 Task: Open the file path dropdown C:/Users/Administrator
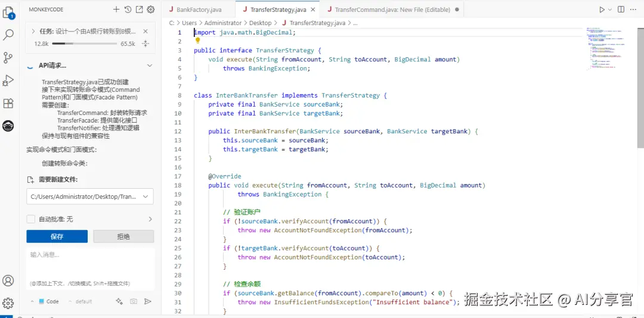point(90,197)
